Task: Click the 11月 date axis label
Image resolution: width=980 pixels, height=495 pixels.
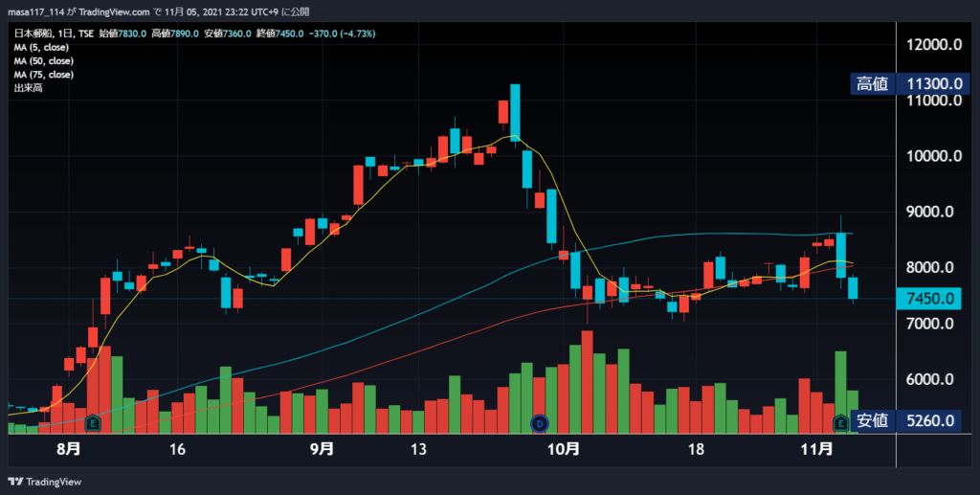Action: pyautogui.click(x=817, y=449)
